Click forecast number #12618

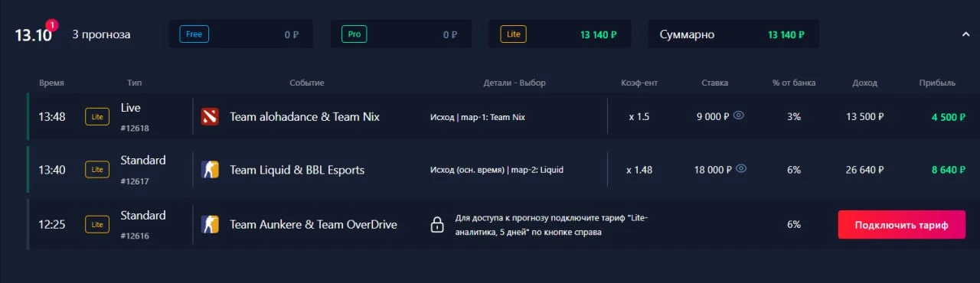pos(135,128)
